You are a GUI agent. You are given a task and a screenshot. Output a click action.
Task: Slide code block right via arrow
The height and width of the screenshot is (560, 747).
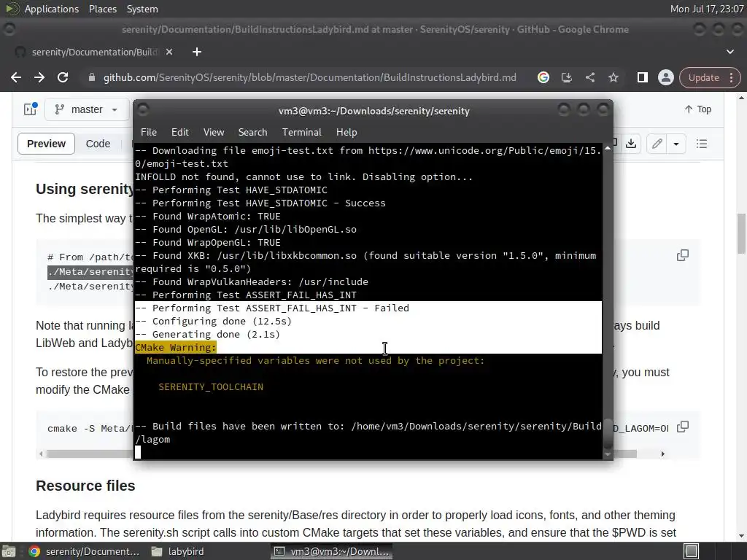point(662,454)
